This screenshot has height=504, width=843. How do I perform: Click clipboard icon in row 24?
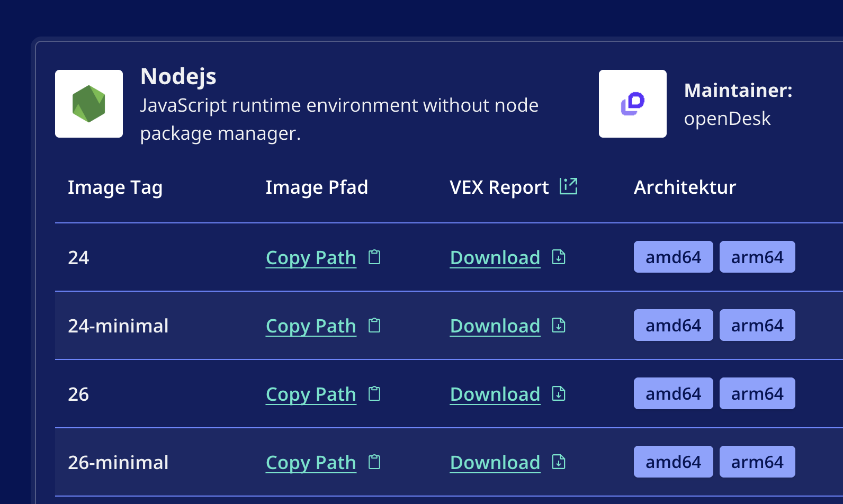click(374, 257)
